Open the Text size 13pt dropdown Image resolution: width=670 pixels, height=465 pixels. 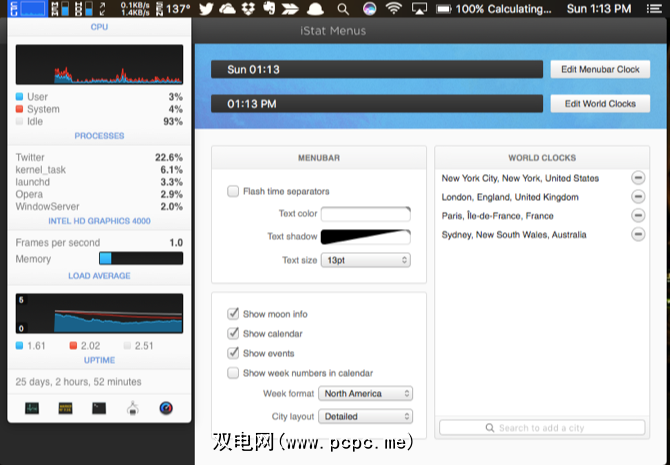click(366, 260)
